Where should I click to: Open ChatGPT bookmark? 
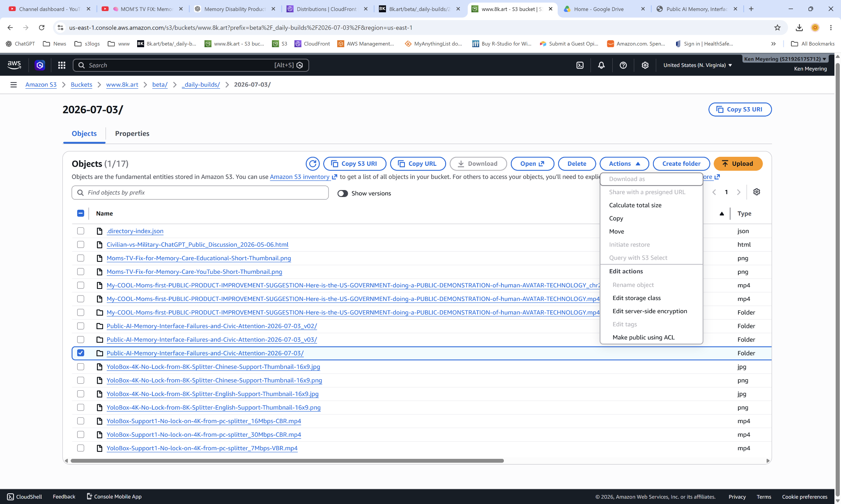21,44
